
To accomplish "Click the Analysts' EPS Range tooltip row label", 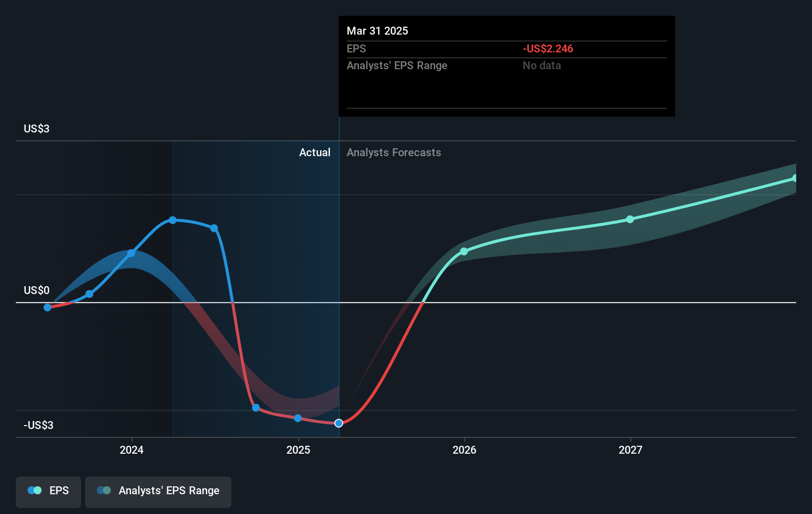I will [x=397, y=65].
